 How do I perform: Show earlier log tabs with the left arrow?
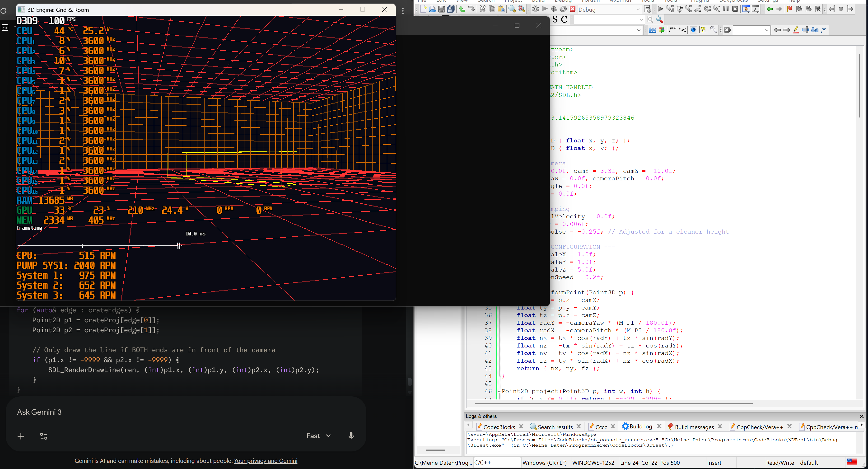click(469, 425)
